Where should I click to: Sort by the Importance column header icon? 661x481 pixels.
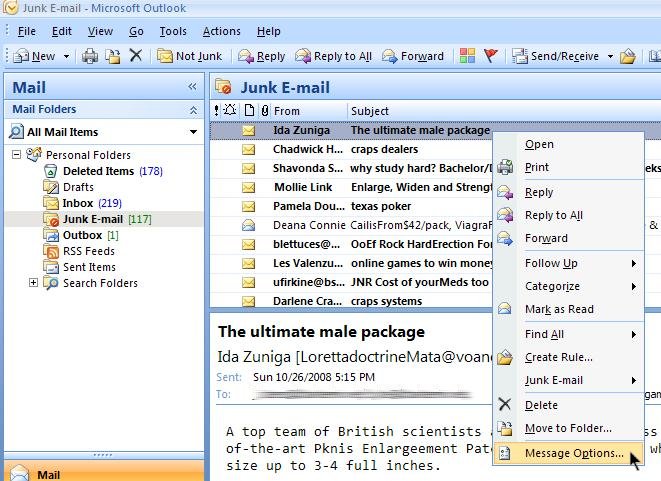(x=216, y=111)
